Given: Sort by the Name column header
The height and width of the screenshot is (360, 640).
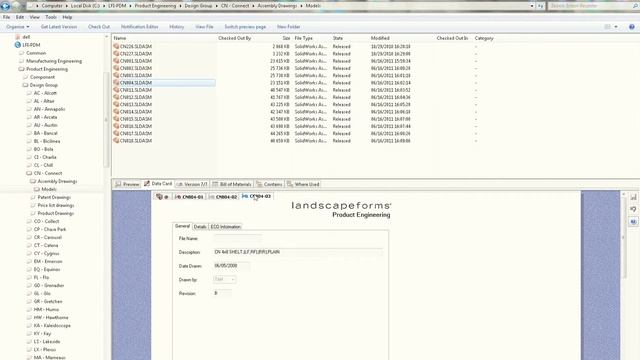Looking at the screenshot, I should 120,38.
